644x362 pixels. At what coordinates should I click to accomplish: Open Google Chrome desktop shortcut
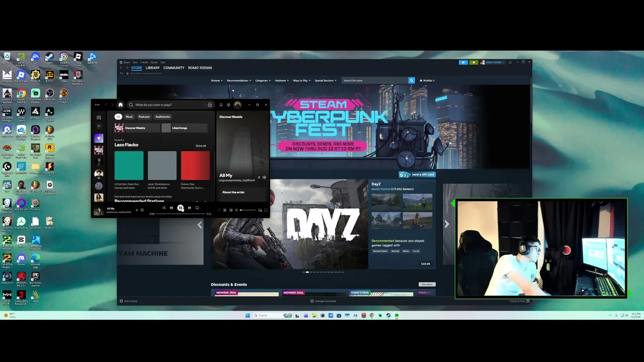[x=21, y=96]
